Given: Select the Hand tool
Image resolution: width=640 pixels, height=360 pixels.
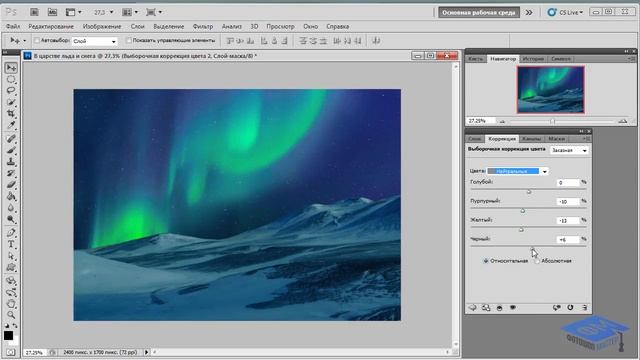Looking at the screenshot, I should (11, 304).
